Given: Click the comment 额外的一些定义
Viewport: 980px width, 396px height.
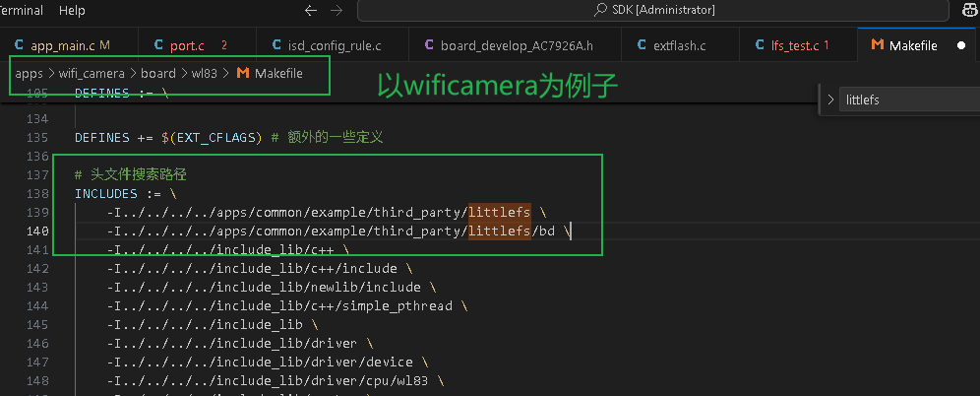Looking at the screenshot, I should (x=335, y=137).
